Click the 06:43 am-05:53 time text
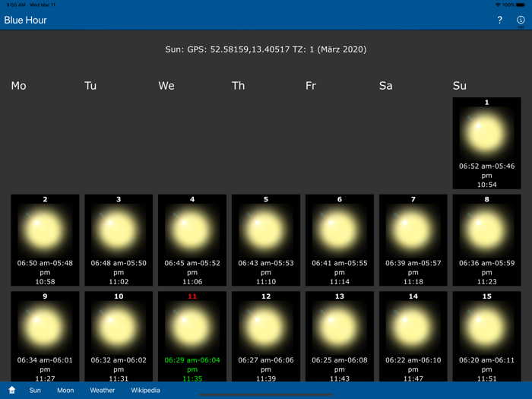The image size is (532, 399). (x=266, y=263)
